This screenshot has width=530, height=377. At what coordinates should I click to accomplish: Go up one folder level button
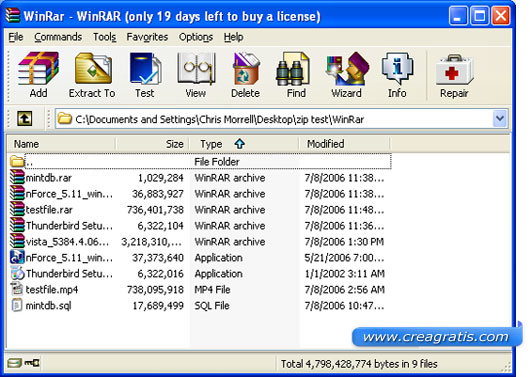point(25,119)
